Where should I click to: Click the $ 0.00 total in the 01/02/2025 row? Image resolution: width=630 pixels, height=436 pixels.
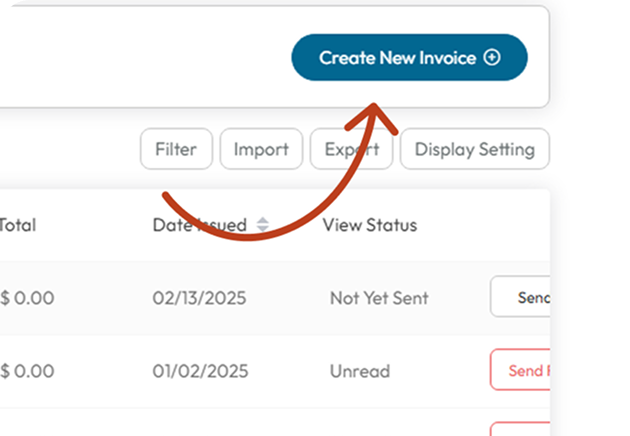click(27, 371)
